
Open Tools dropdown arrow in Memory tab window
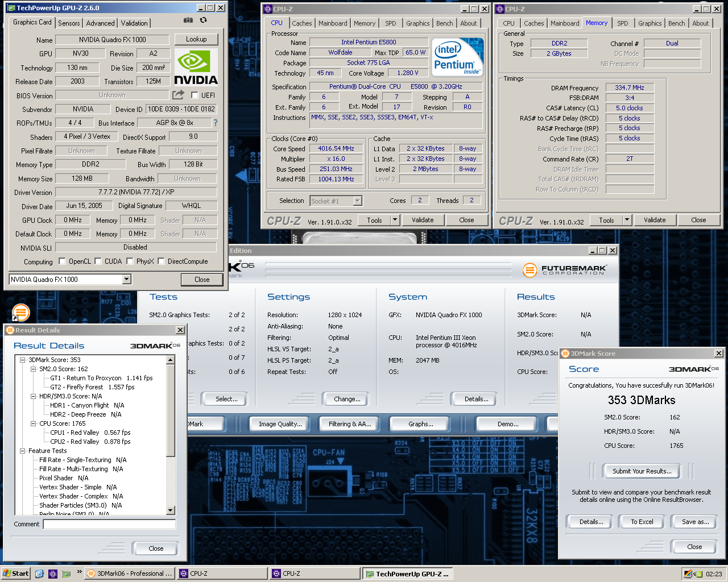(627, 220)
